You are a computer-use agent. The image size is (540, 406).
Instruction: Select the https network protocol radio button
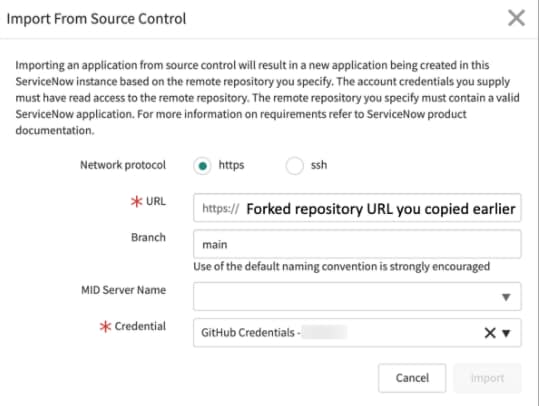[202, 166]
